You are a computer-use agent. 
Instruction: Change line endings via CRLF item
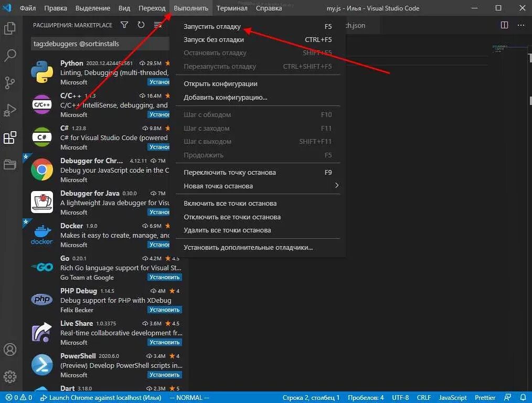[x=424, y=398]
